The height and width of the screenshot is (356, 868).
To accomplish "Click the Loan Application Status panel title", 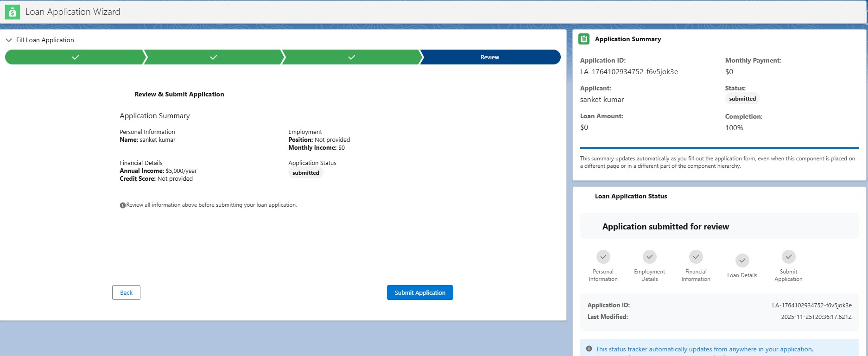I will point(631,197).
